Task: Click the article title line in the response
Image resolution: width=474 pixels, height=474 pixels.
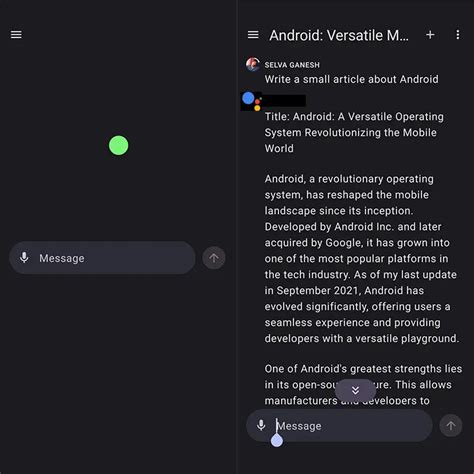Action: coord(354,132)
